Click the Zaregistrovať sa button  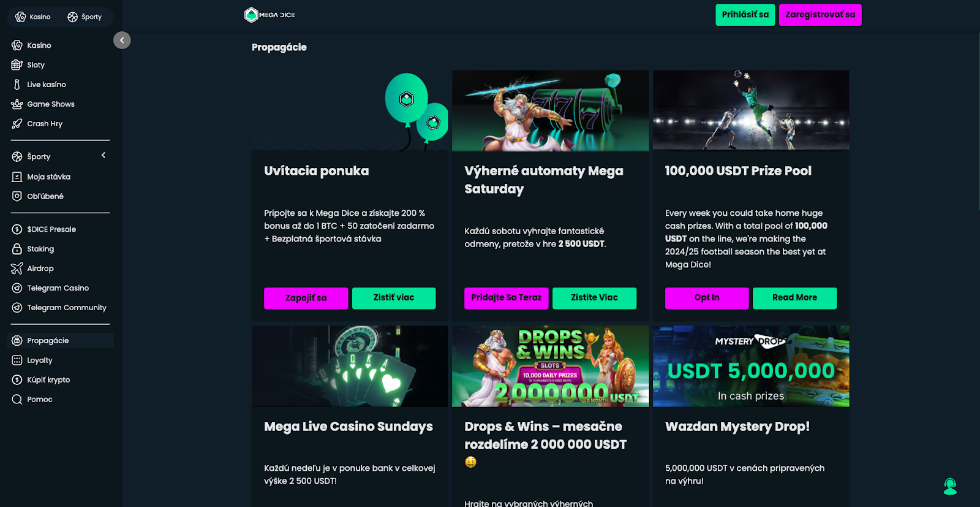point(820,15)
